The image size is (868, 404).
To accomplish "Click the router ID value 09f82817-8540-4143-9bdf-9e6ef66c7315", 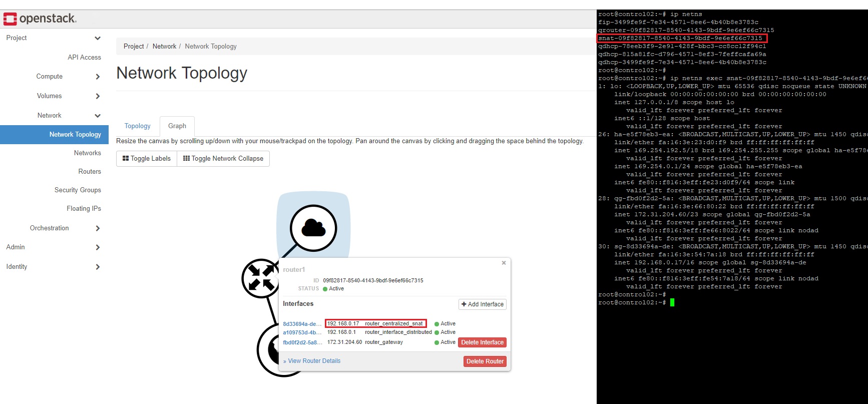I will click(373, 281).
